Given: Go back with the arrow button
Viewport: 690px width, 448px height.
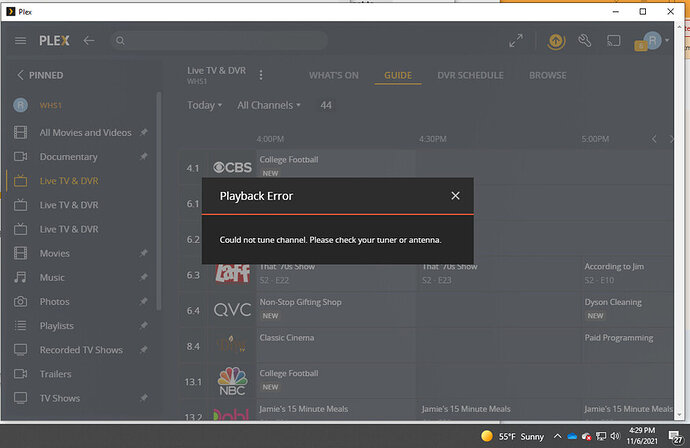Looking at the screenshot, I should click(89, 41).
